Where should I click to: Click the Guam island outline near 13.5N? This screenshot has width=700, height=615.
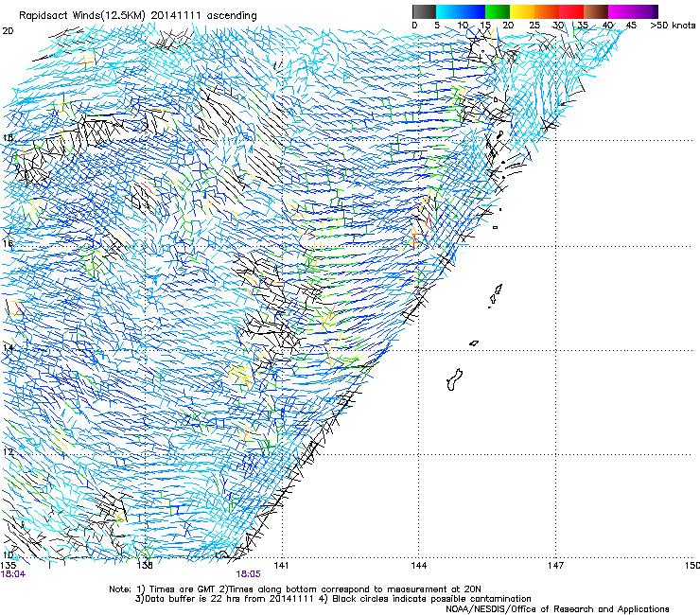click(x=454, y=379)
